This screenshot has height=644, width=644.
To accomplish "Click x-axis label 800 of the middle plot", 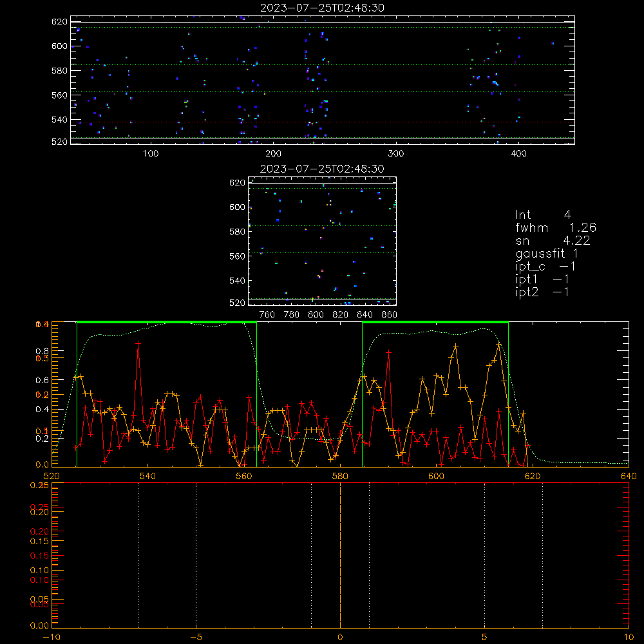I will pyautogui.click(x=316, y=315).
